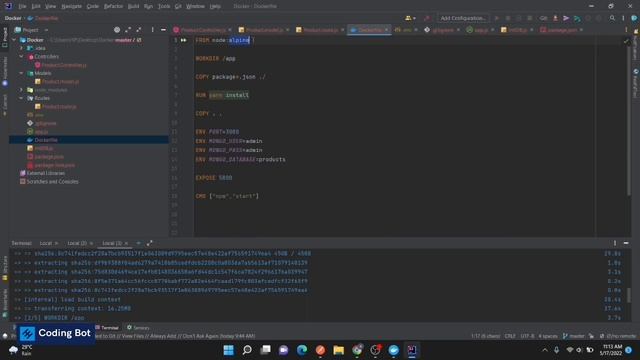The height and width of the screenshot is (360, 640).
Task: Open the Services tool window button
Action: (138, 328)
